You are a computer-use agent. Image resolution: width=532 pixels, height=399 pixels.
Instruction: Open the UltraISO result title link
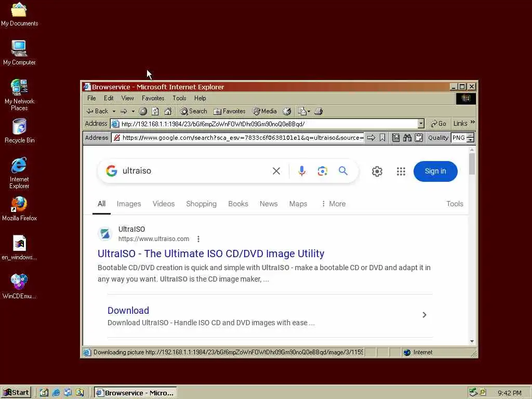pos(211,254)
